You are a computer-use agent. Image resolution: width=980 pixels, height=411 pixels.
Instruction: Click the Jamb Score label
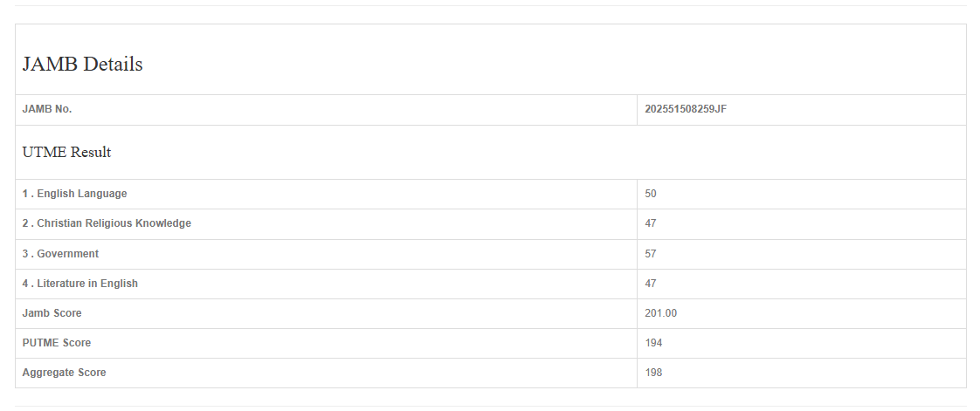(x=52, y=313)
